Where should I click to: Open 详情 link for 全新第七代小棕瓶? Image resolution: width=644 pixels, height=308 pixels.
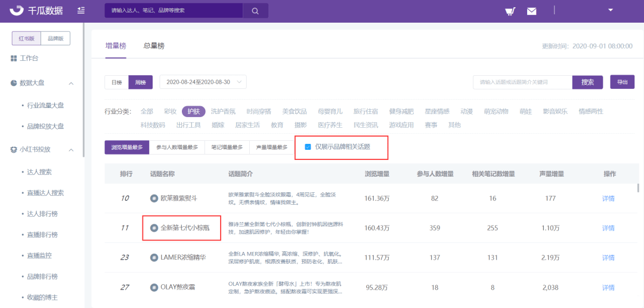tap(608, 228)
